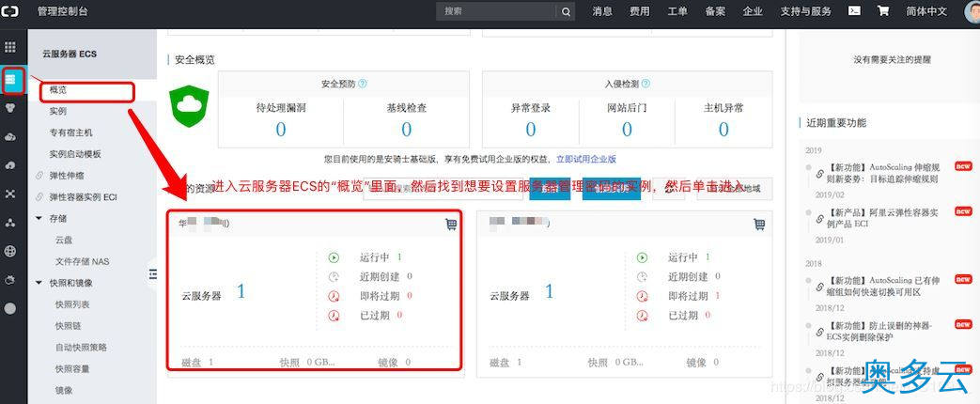Viewport: 980px width, 404px height.
Task: Click the search magnifier icon in the top bar
Action: point(565,11)
